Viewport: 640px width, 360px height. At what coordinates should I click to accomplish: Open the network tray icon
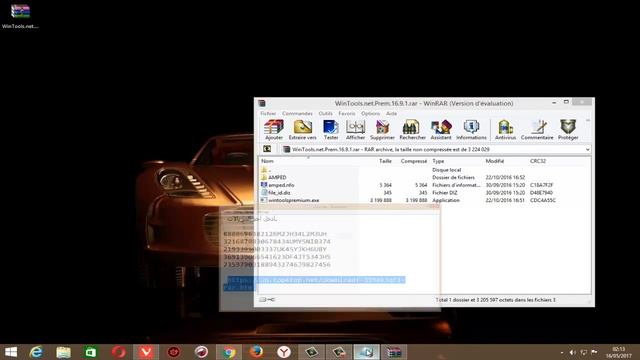tap(583, 352)
